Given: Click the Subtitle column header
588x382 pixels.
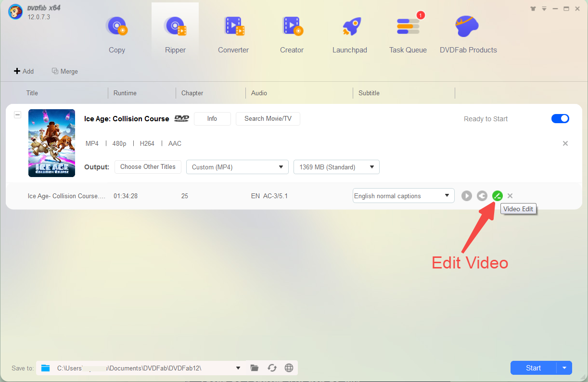Looking at the screenshot, I should point(369,93).
